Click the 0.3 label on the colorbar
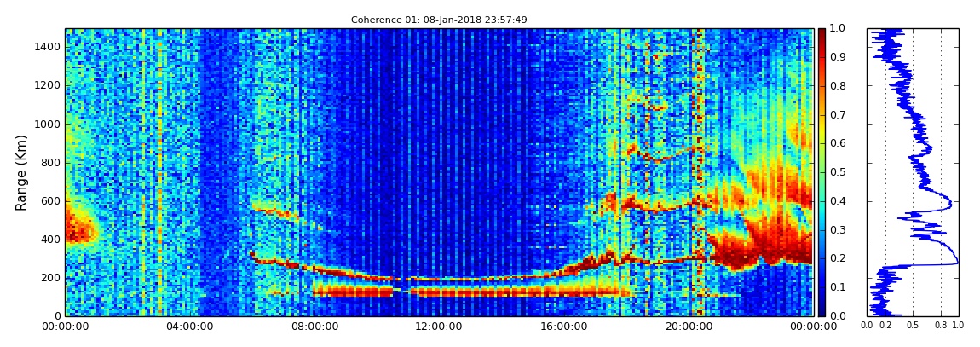The image size is (980, 347). click(836, 229)
